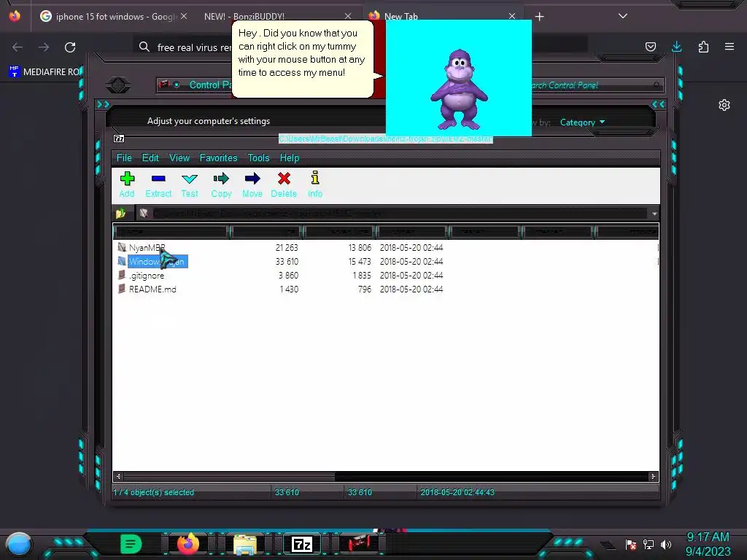Screen dimensions: 747x560
Task: Open the green notes app in taskbar
Action: (x=131, y=544)
